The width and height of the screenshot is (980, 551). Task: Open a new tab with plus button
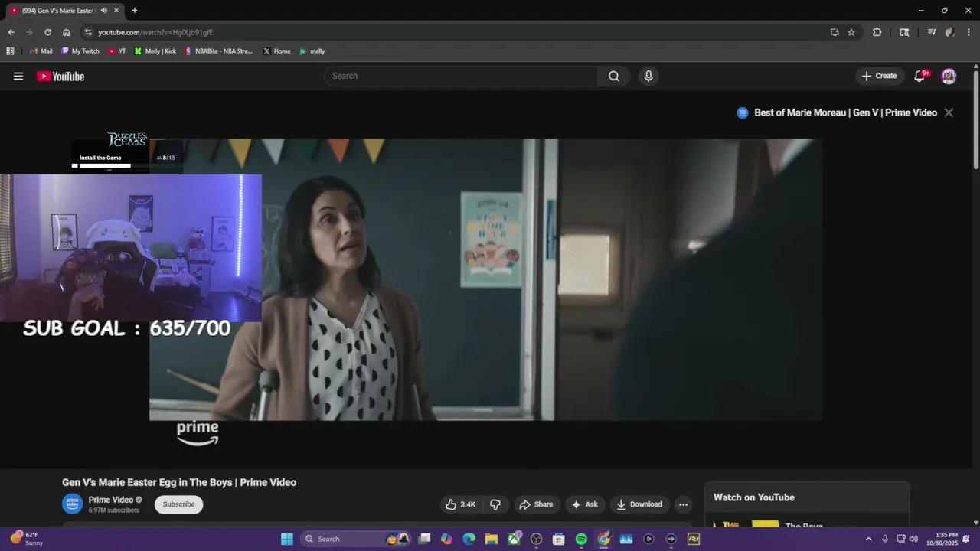pos(135,11)
